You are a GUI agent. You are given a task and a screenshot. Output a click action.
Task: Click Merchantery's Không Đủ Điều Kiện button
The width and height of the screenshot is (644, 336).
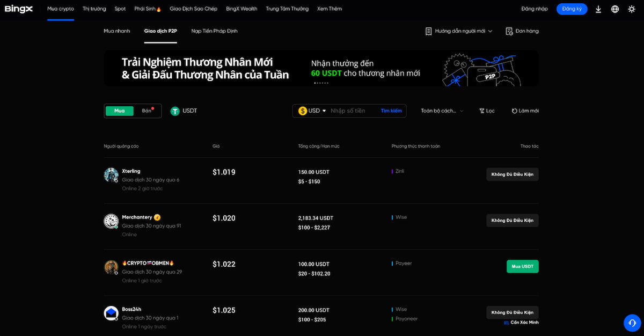click(513, 220)
